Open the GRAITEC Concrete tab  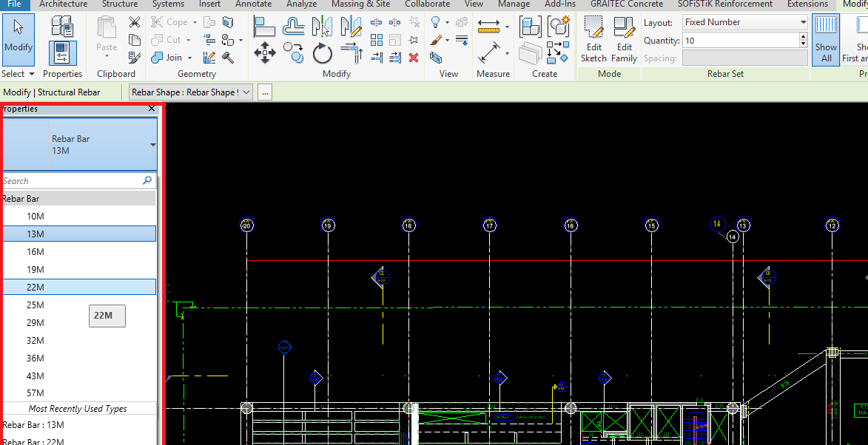tap(626, 4)
